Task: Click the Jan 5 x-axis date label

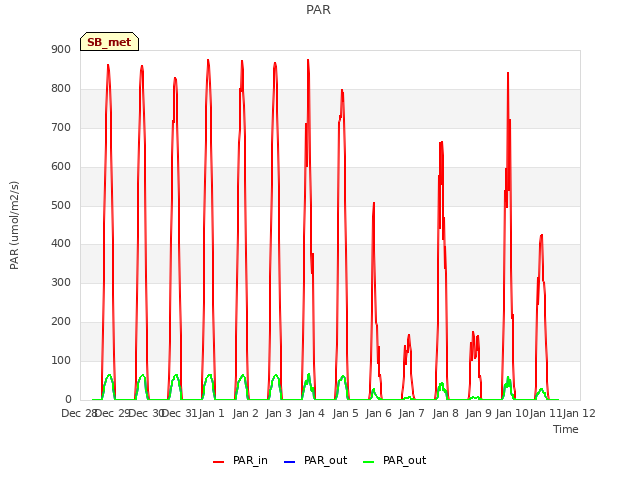Action: pyautogui.click(x=345, y=413)
